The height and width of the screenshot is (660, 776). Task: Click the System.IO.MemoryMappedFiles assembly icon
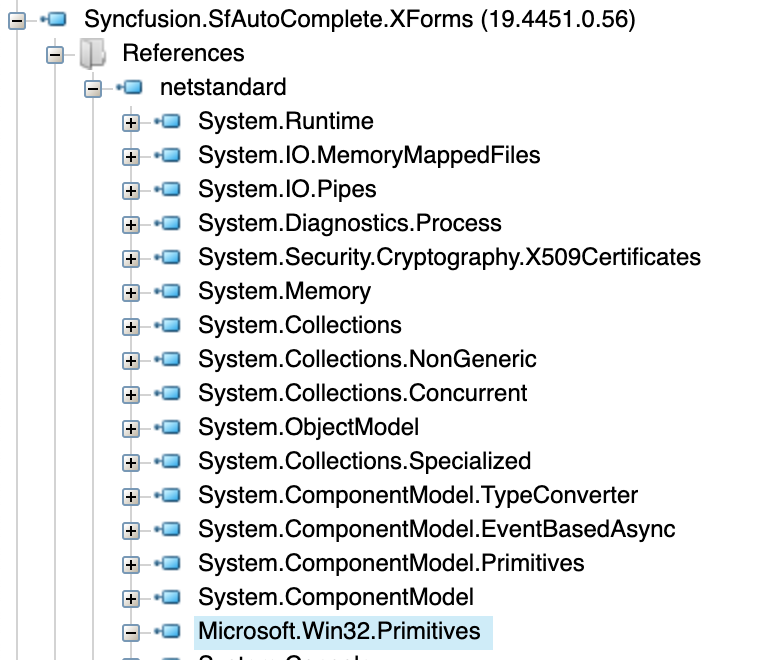click(168, 155)
